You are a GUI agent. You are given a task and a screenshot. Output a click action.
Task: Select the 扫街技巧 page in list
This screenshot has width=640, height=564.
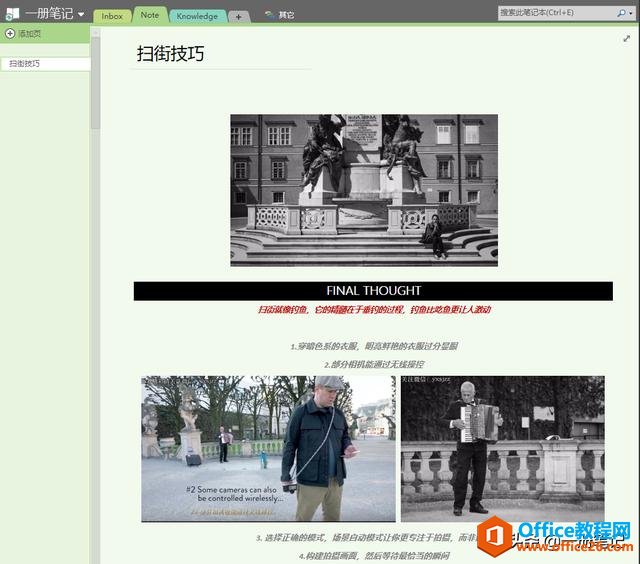tap(45, 64)
